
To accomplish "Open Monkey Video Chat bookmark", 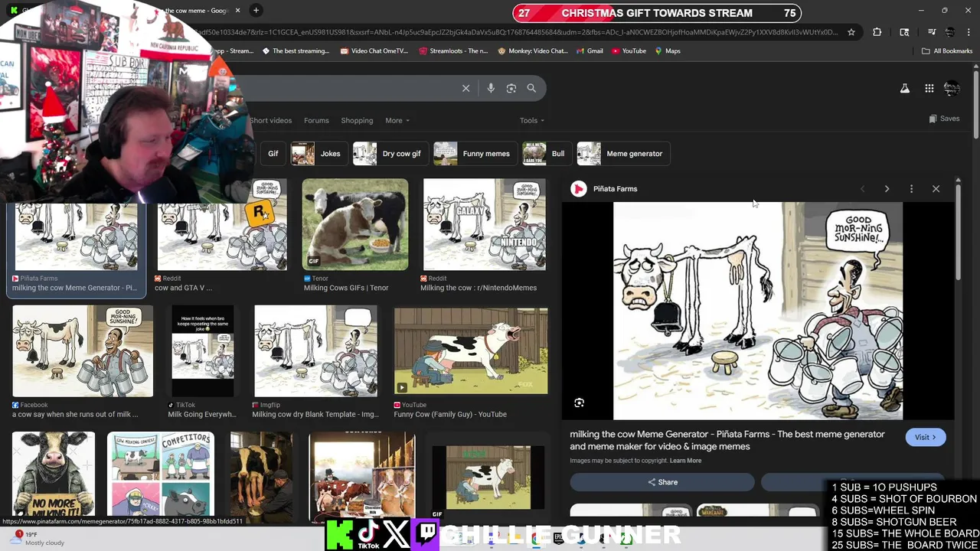I will (x=532, y=51).
